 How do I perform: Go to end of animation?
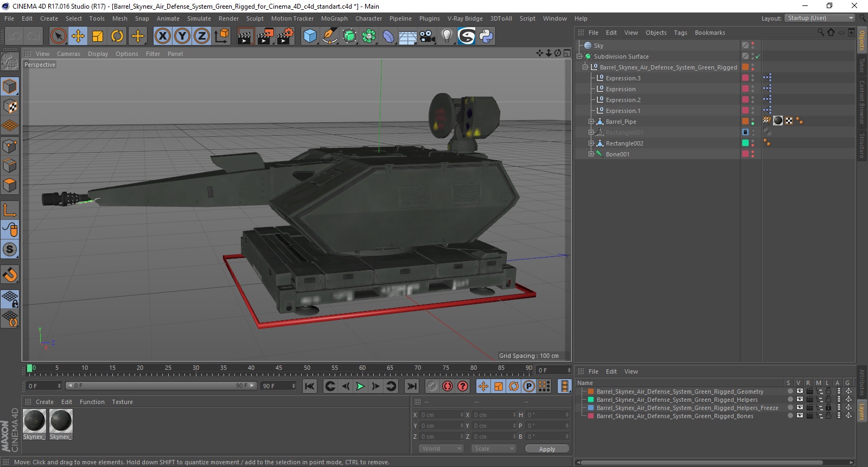pos(412,386)
